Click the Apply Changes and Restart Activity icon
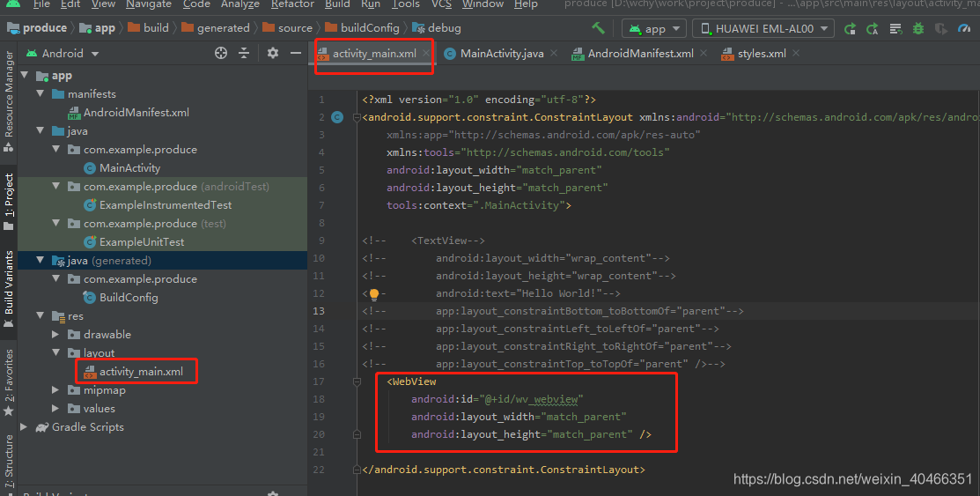 click(x=850, y=29)
